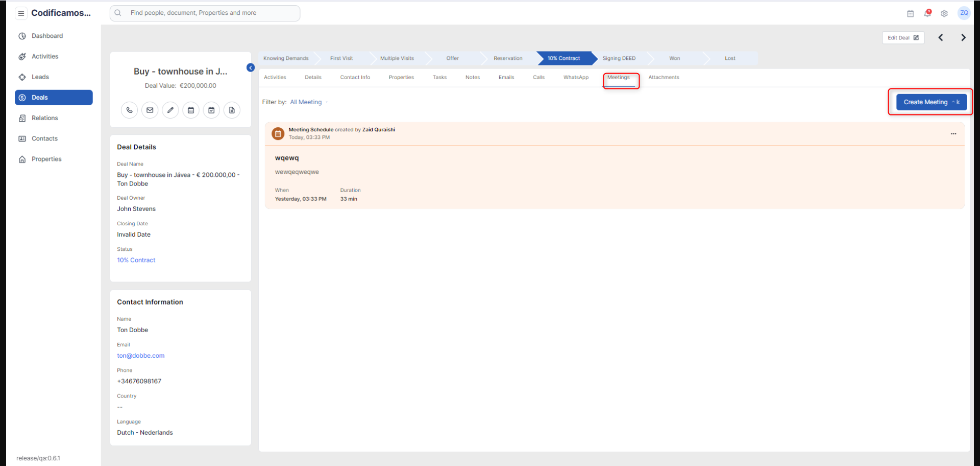The width and height of the screenshot is (980, 466).
Task: Switch to the Attachments tab
Action: point(664,78)
